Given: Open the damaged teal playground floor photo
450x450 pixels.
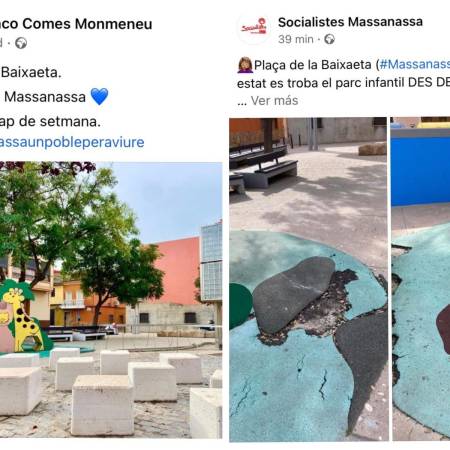Looking at the screenshot, I should coord(308,279).
